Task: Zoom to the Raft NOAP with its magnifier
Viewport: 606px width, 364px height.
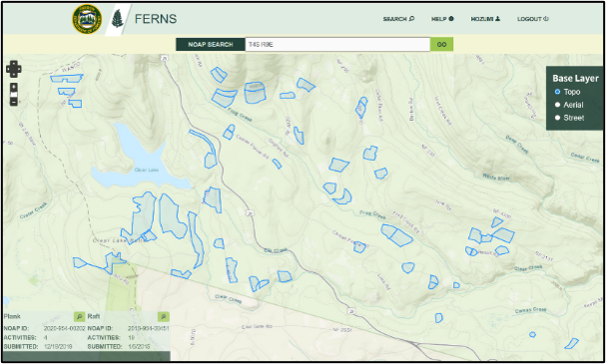Action: coord(164,317)
